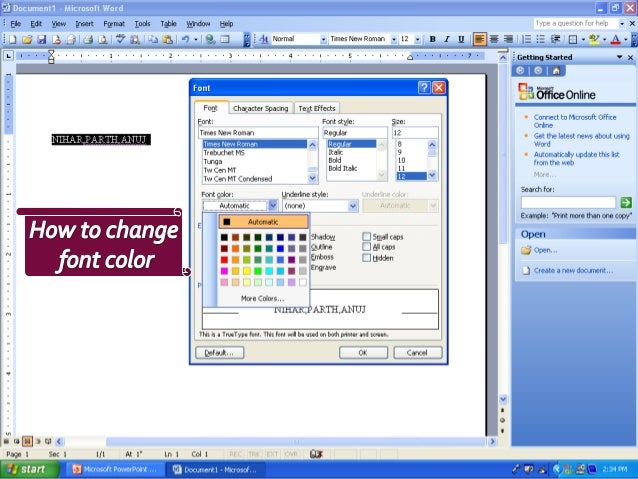
Task: Pick the yellow color swatch in palette
Action: point(247,271)
